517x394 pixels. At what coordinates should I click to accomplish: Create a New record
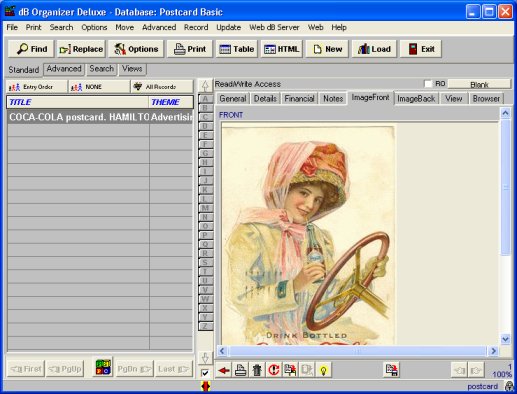[327, 49]
